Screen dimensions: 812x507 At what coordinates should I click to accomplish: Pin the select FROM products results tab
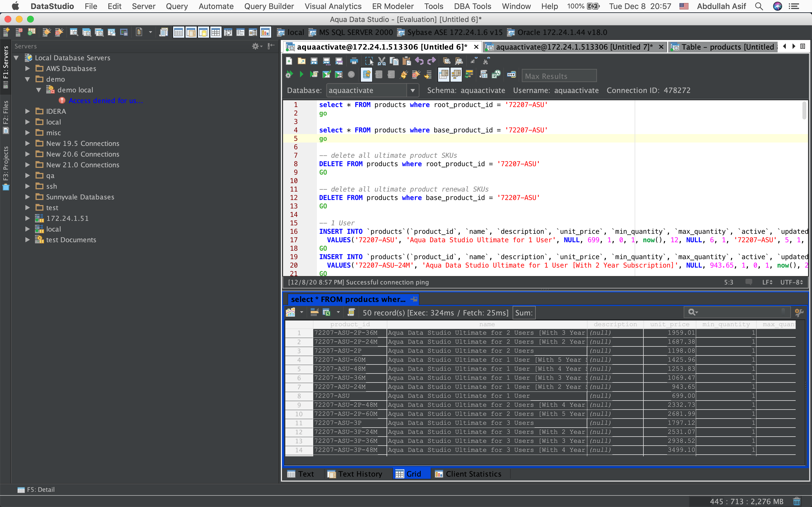[414, 299]
